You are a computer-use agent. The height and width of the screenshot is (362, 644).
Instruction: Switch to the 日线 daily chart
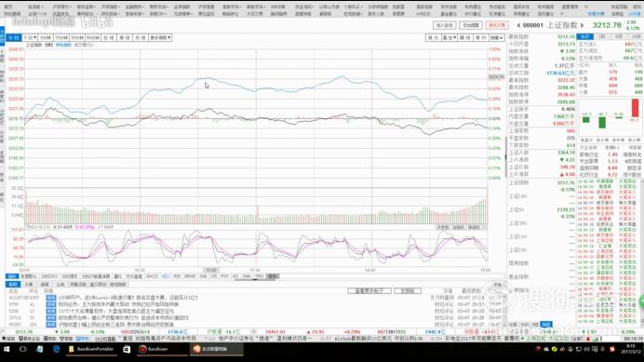point(109,37)
